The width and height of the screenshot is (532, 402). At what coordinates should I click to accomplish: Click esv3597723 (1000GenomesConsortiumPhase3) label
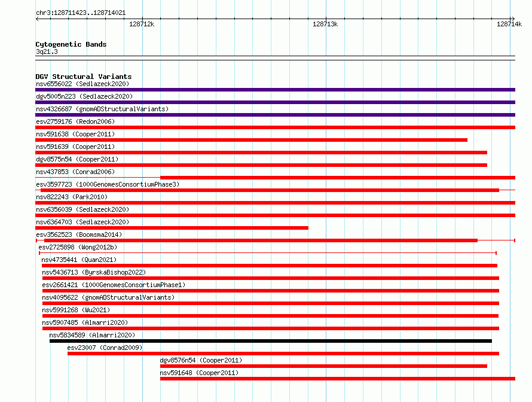[x=108, y=184]
